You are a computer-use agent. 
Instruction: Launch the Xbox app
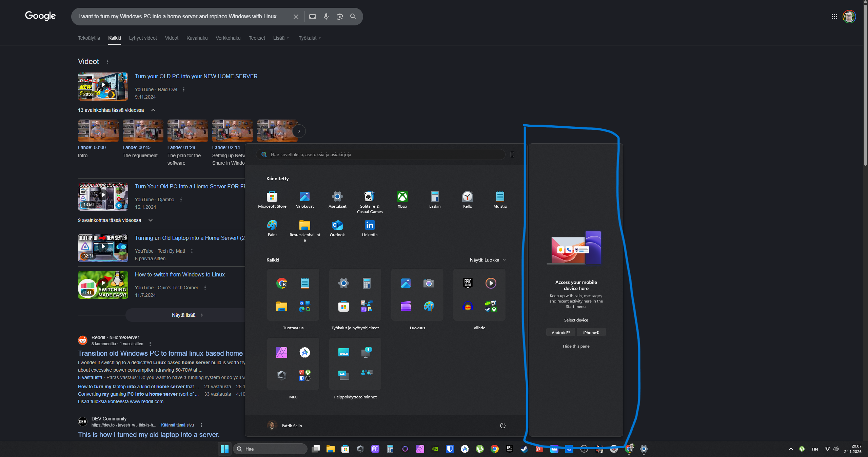[402, 200]
